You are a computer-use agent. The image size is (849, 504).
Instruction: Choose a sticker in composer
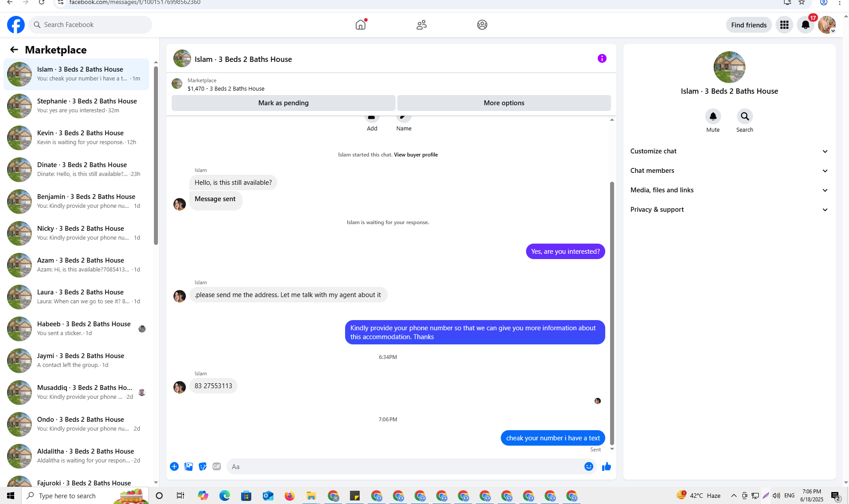coord(203,466)
